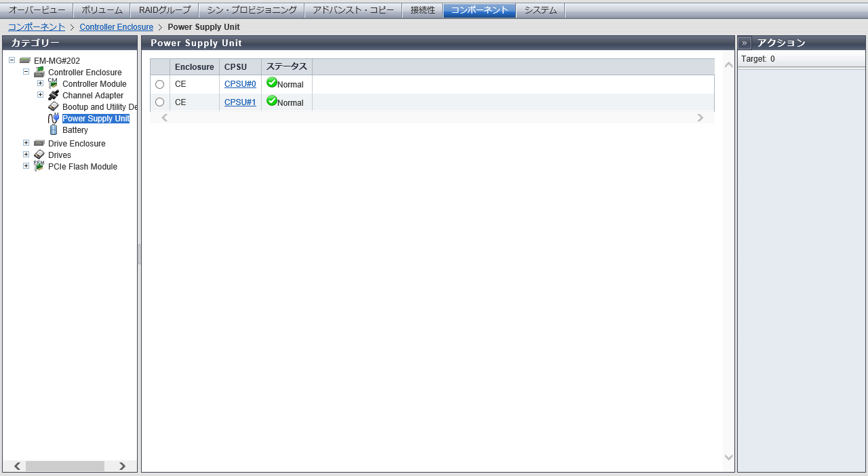
Task: Switch to the RAIDグループ tab
Action: tap(165, 10)
